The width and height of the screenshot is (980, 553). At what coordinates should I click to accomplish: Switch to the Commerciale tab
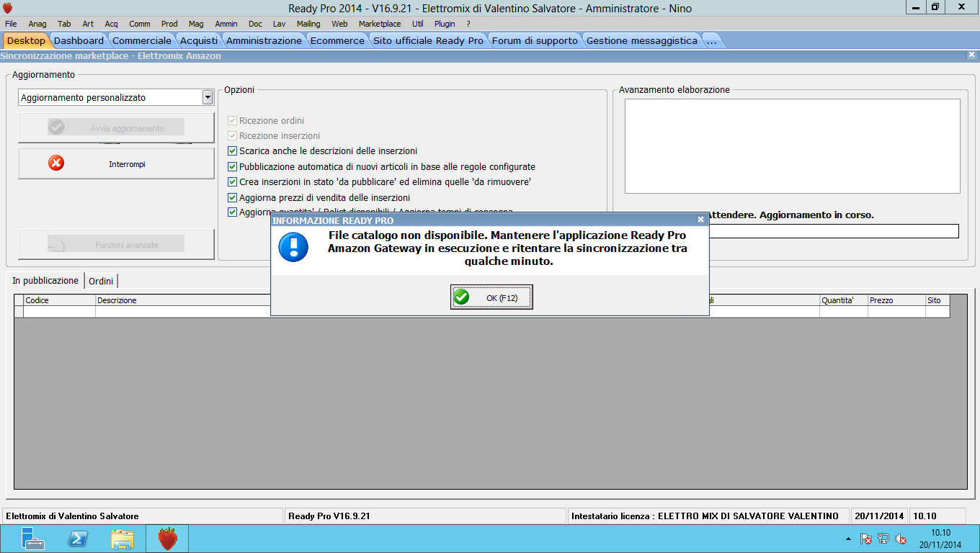tap(142, 40)
